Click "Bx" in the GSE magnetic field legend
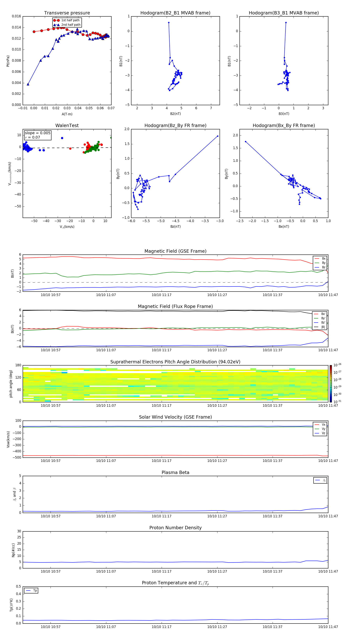The image size is (351, 644). click(324, 259)
